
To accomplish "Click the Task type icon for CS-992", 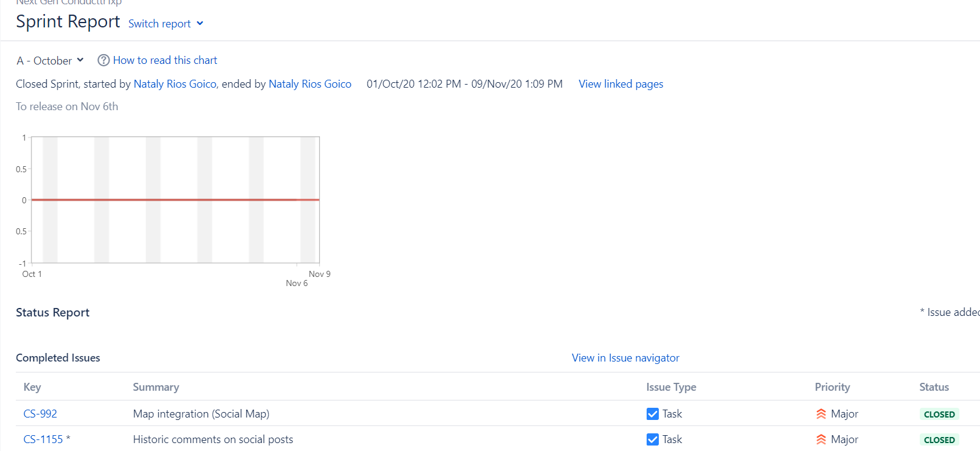I will 653,414.
